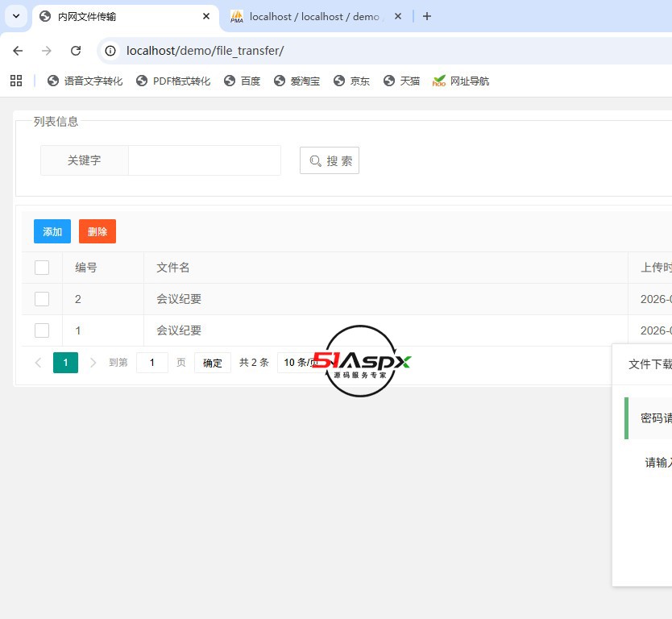
Task: Toggle the select-all checkbox in the table header
Action: pos(42,267)
